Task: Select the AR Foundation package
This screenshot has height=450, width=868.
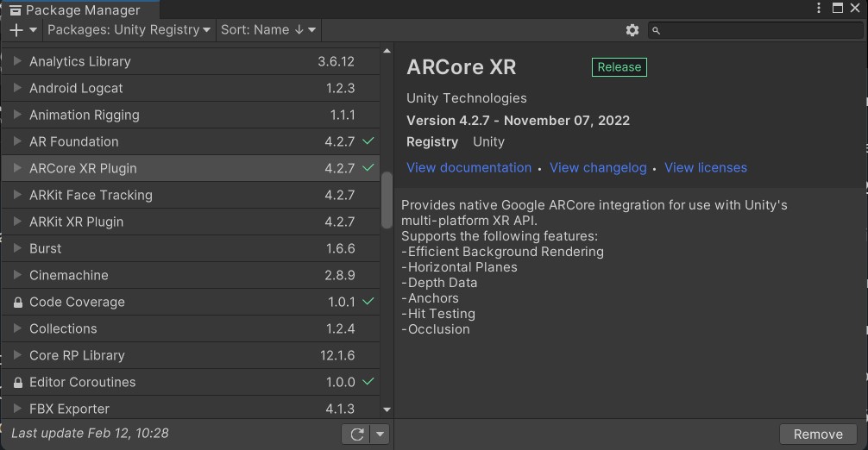Action: [x=191, y=141]
